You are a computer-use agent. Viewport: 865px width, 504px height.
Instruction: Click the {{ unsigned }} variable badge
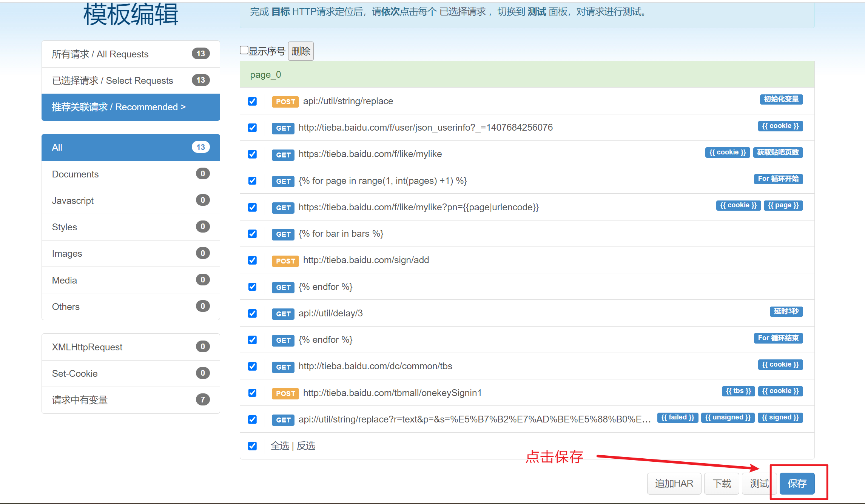click(x=727, y=418)
